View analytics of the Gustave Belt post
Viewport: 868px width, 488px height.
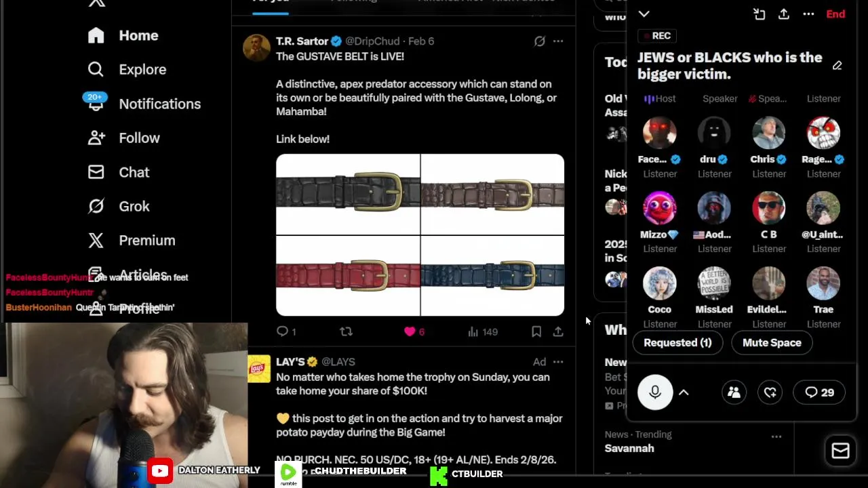pos(483,331)
